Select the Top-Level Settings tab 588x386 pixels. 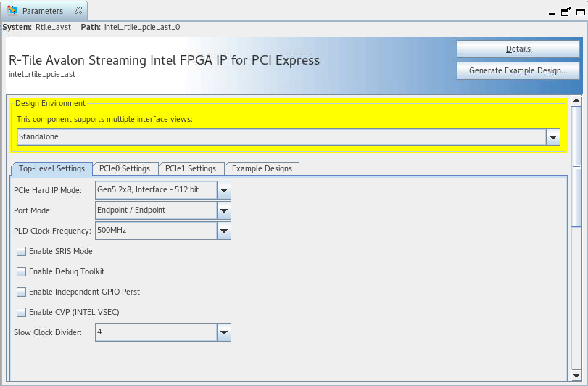51,169
